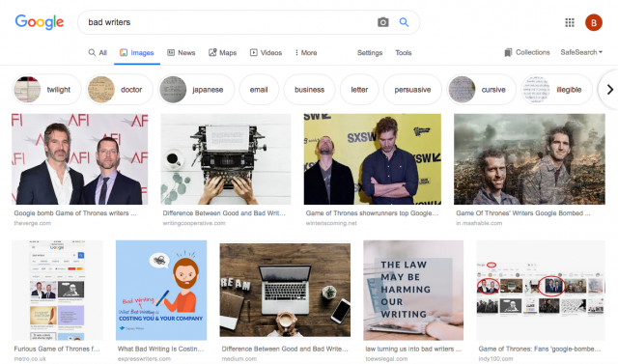Open the AFI red carpet photo result
The width and height of the screenshot is (618, 364).
pyautogui.click(x=79, y=159)
